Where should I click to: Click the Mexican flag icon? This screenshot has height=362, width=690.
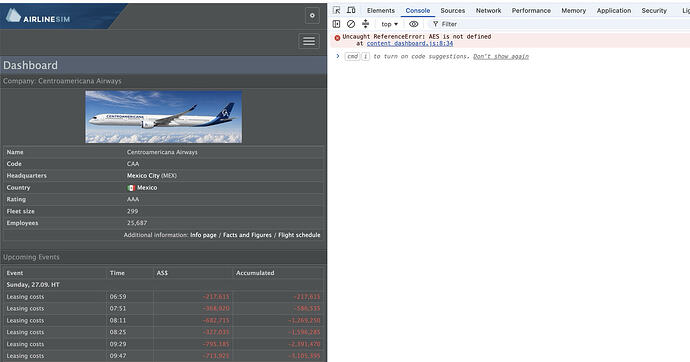(x=131, y=188)
